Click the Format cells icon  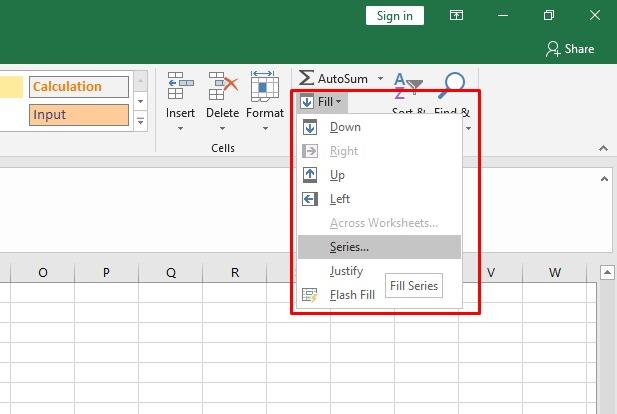265,85
